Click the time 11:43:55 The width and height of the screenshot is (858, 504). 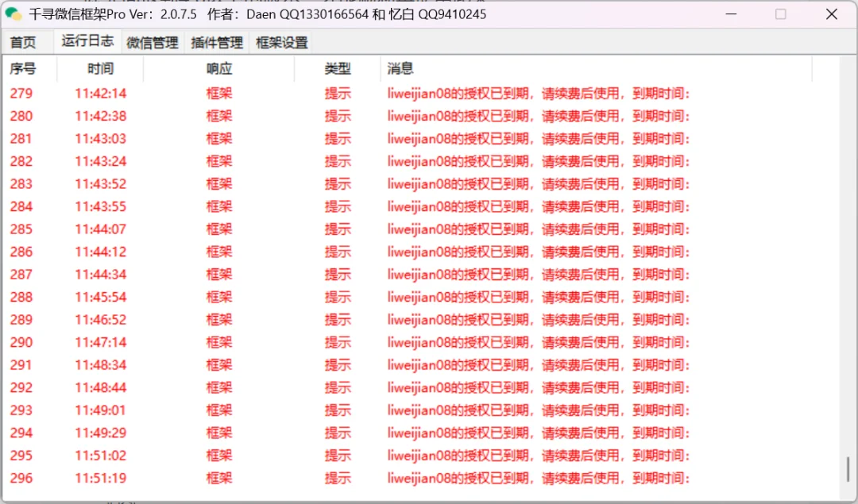tap(101, 206)
